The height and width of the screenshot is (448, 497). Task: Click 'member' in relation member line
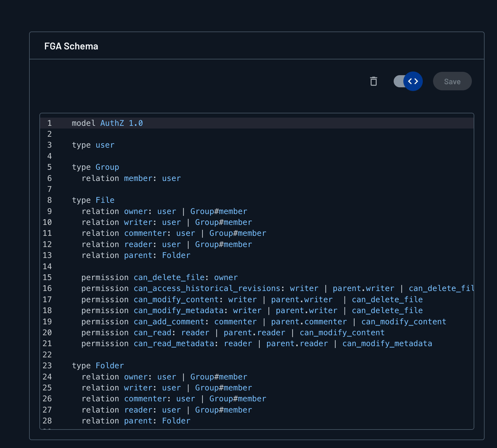coord(138,178)
